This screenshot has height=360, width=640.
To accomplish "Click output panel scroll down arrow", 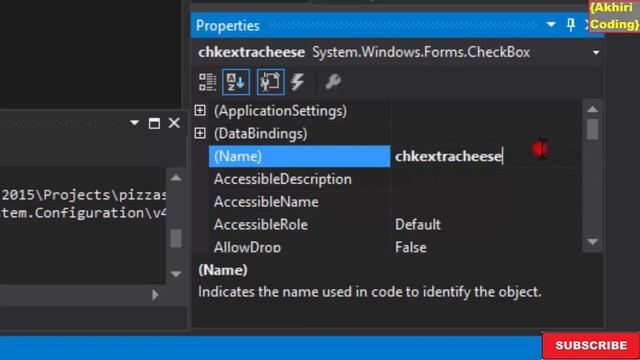I will [x=176, y=274].
